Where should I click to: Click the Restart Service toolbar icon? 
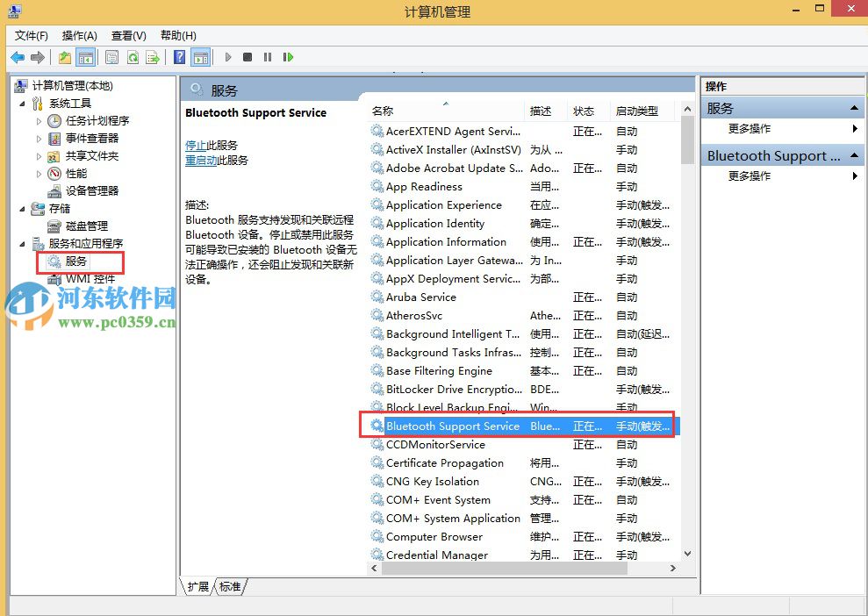click(290, 57)
